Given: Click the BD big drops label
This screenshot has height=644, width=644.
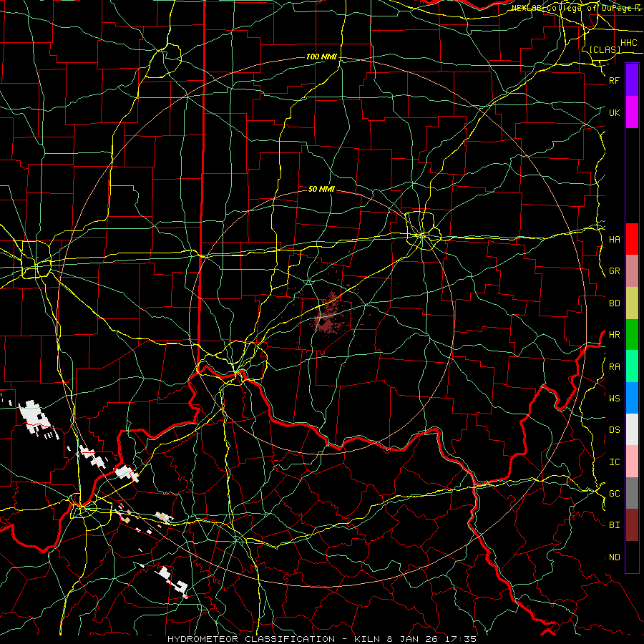Looking at the screenshot, I should (x=614, y=303).
